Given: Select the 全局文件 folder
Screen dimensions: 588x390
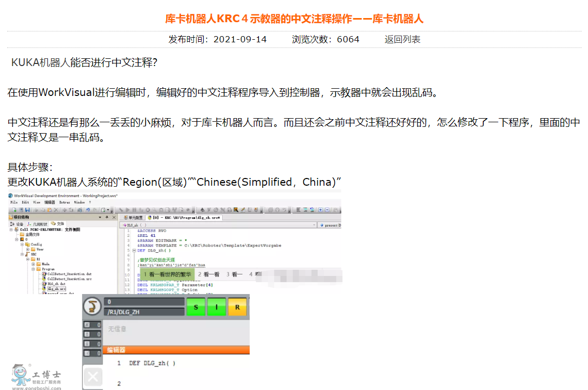Looking at the screenshot, I should (29, 234).
